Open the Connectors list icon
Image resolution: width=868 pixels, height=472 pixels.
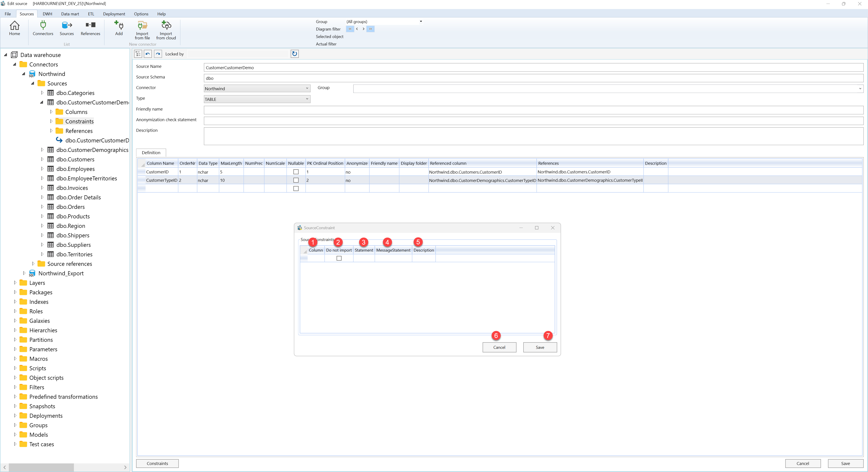(43, 28)
